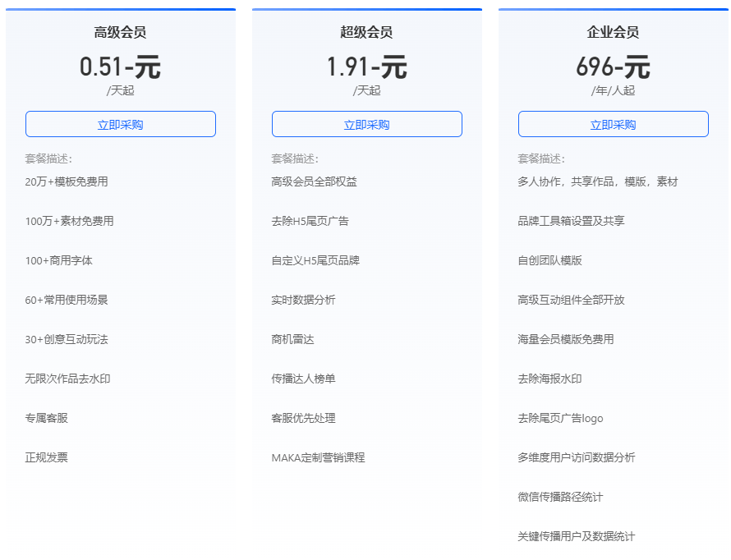Click the 1.91-元 price text
The width and height of the screenshot is (731, 560).
click(366, 66)
